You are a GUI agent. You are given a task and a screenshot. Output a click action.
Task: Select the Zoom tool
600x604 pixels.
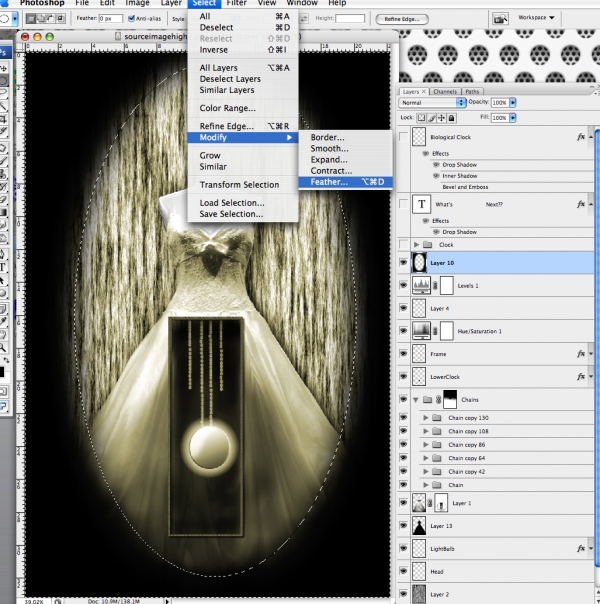3,348
